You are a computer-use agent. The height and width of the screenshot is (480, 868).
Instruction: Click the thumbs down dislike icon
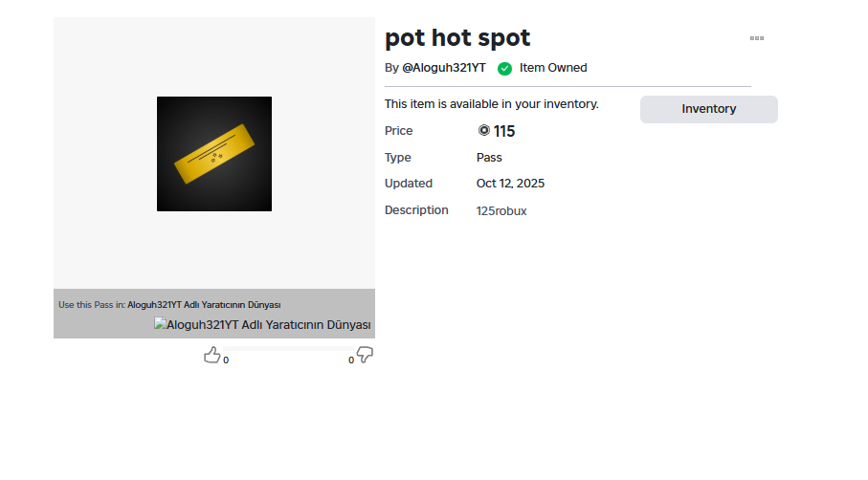tap(365, 356)
